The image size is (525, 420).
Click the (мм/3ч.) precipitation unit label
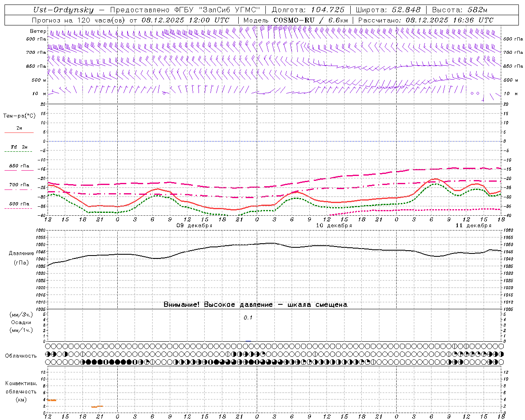[x=21, y=315]
